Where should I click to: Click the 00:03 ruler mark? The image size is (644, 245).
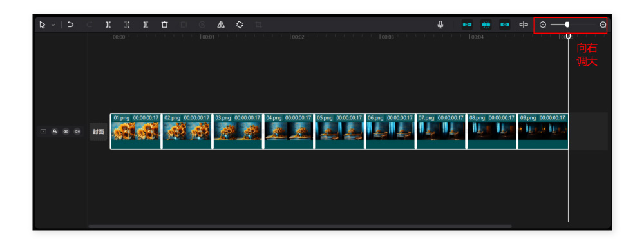(x=387, y=37)
